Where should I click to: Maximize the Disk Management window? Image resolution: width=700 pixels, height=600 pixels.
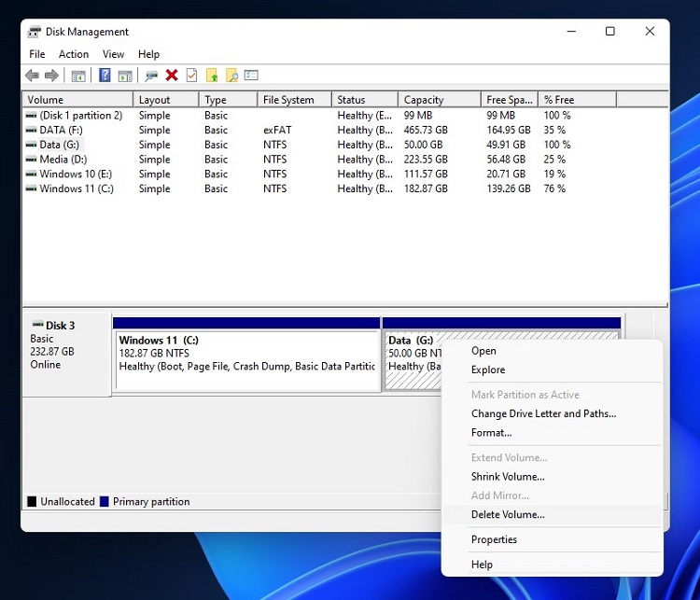[x=609, y=31]
